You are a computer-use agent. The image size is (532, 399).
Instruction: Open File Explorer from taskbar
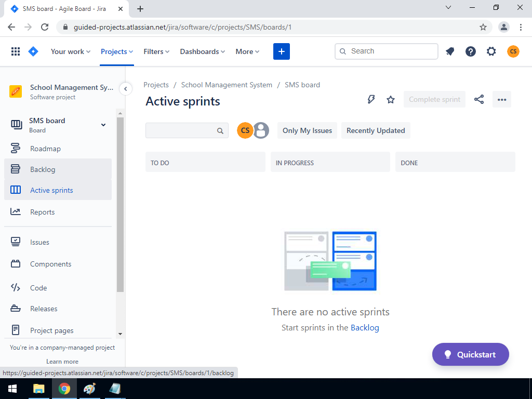[x=38, y=389]
